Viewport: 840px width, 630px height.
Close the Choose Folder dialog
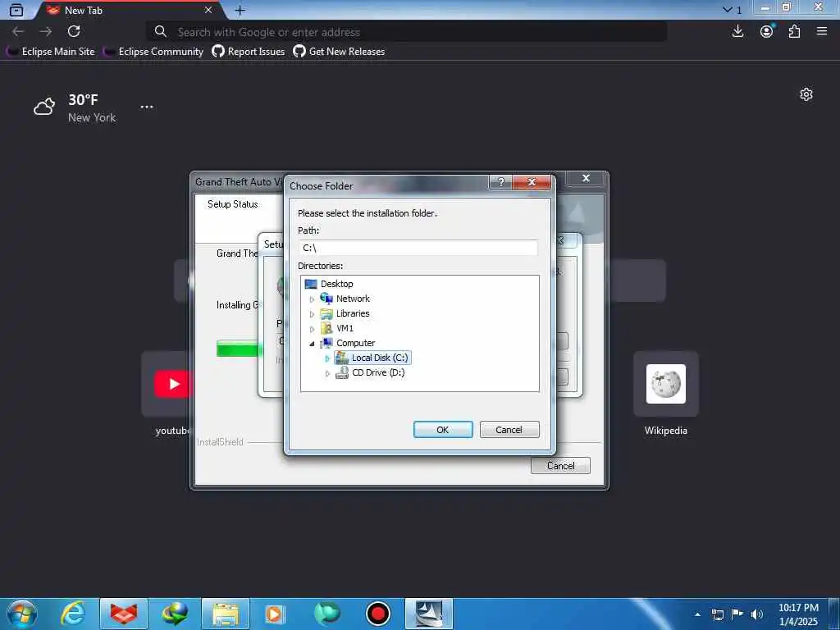pyautogui.click(x=532, y=182)
